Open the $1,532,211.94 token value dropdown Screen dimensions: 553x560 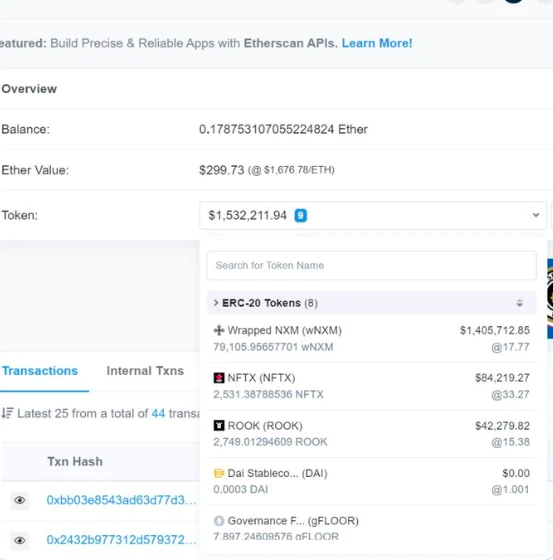tap(373, 215)
